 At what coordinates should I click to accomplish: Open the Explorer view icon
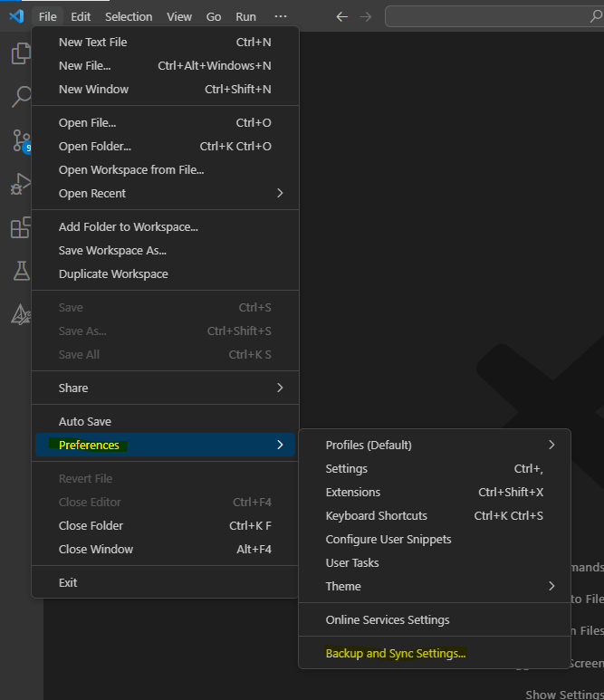21,53
